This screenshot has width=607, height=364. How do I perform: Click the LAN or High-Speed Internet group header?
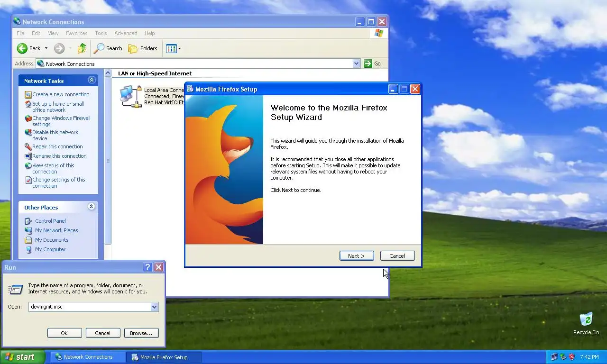155,73
